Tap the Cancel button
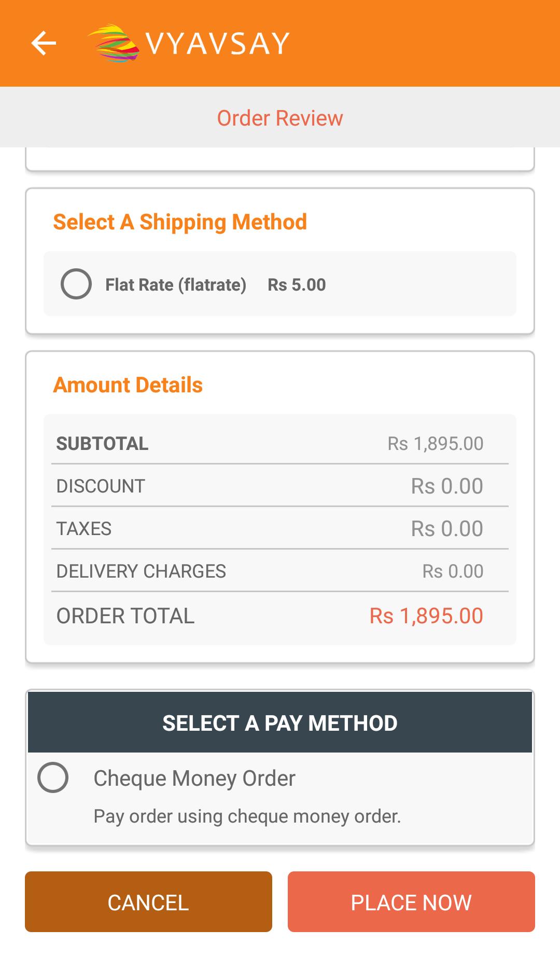This screenshot has height=957, width=560. (x=148, y=901)
